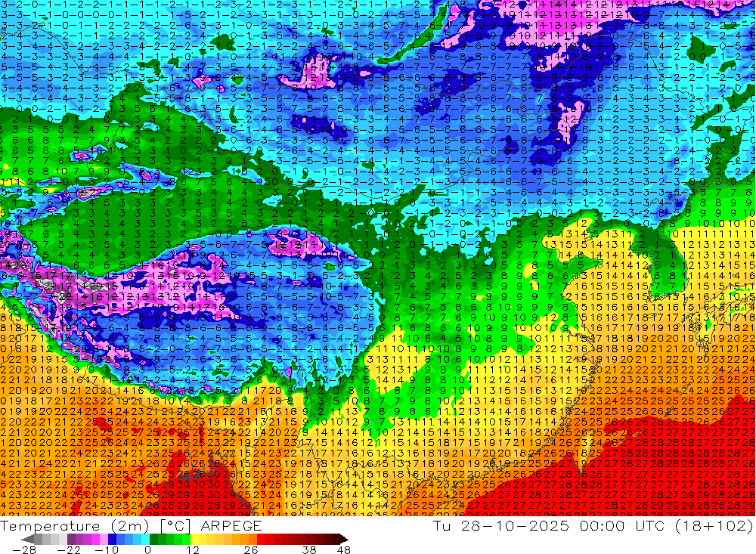The height and width of the screenshot is (554, 756).
Task: Pick the dark green swatch right of 0
Action: click(x=153, y=539)
